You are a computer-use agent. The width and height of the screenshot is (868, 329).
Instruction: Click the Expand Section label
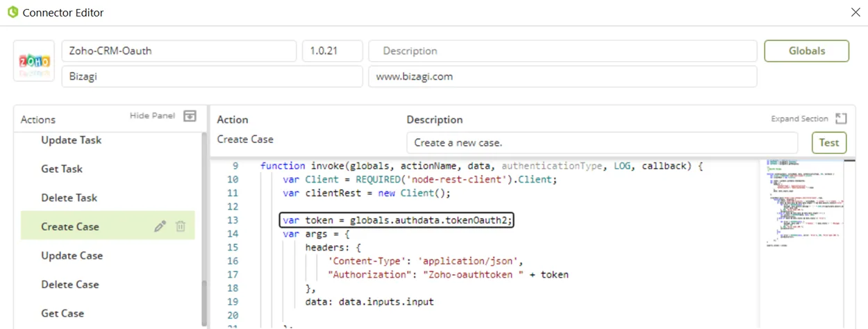[799, 119]
